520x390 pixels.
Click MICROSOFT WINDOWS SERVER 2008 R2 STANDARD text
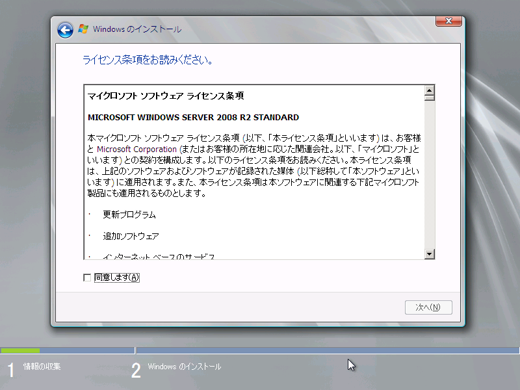click(x=193, y=117)
